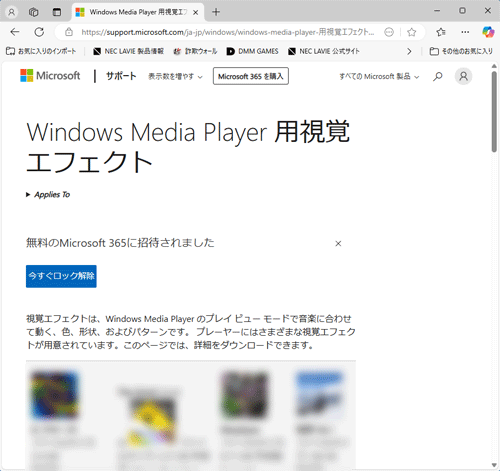500x471 pixels.
Task: Open 詐欺ウォール bookmark
Action: point(195,51)
